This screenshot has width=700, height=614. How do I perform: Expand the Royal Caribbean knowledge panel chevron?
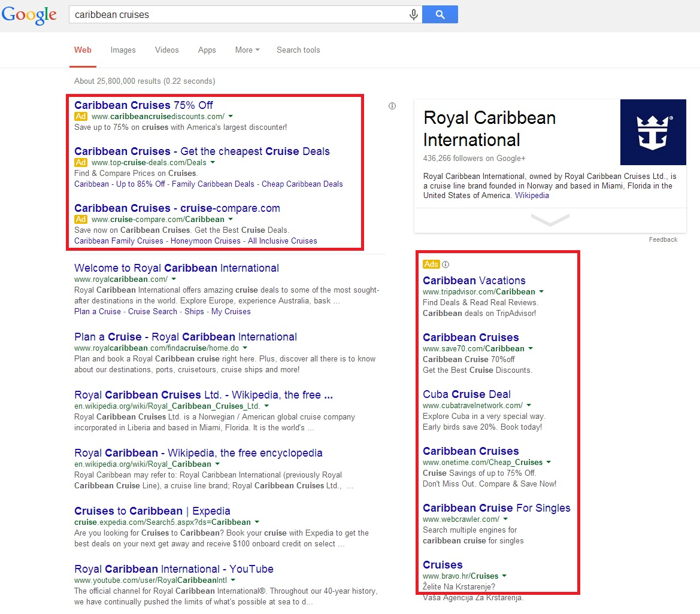[549, 221]
